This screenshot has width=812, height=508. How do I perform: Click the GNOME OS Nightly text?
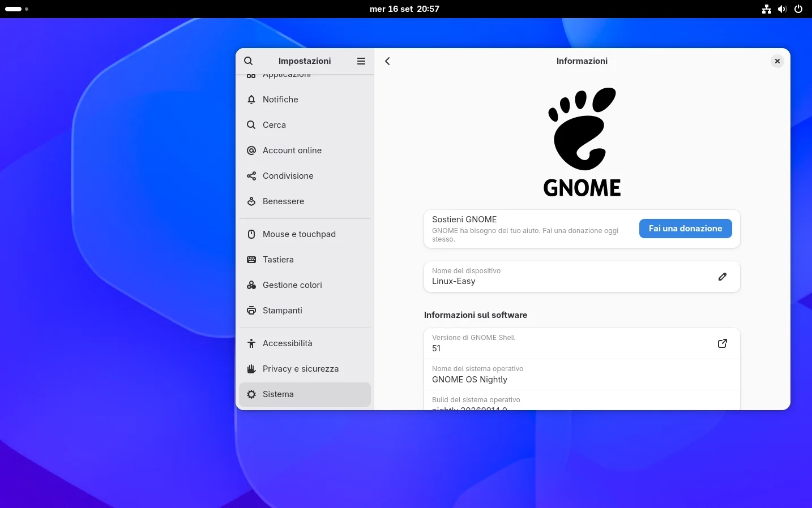[469, 380]
